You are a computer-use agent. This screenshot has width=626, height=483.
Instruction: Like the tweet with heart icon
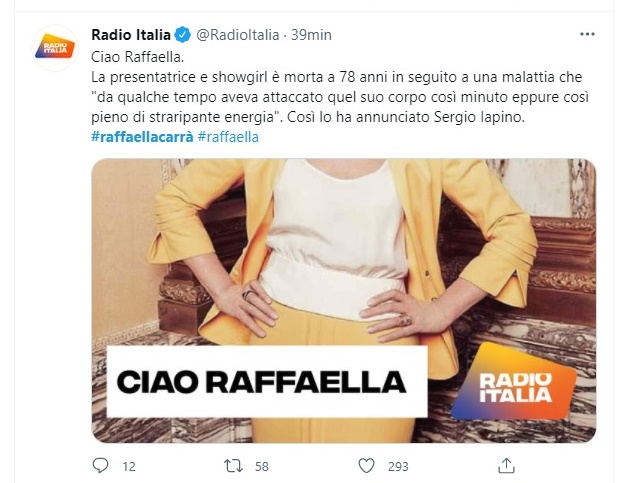pyautogui.click(x=366, y=466)
